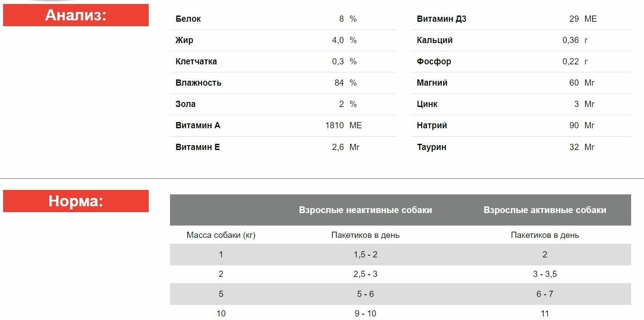644x320 pixels.
Task: Click the Масса собаки (кг) header cell
Action: tap(221, 235)
